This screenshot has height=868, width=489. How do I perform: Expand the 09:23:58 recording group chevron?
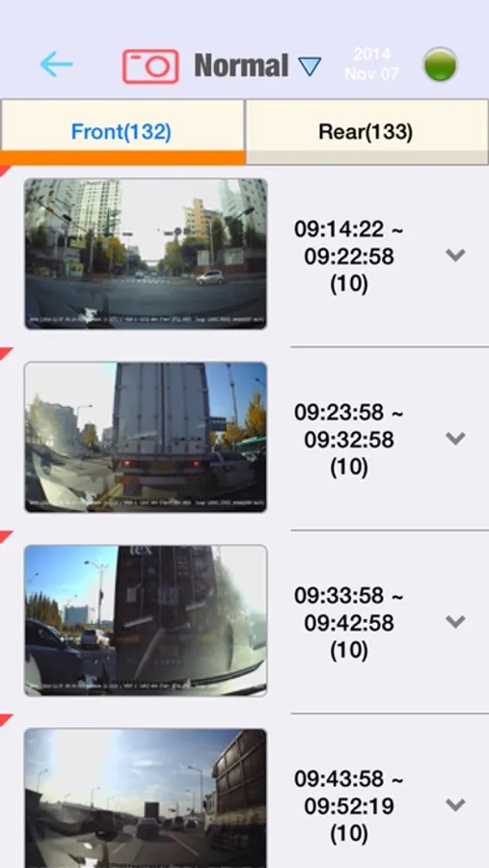click(455, 439)
